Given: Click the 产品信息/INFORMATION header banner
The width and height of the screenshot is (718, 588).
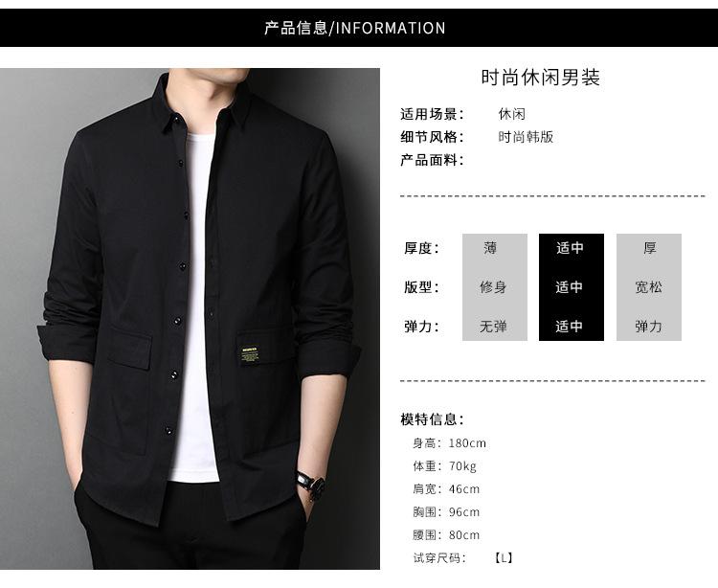Looking at the screenshot, I should click(359, 28).
